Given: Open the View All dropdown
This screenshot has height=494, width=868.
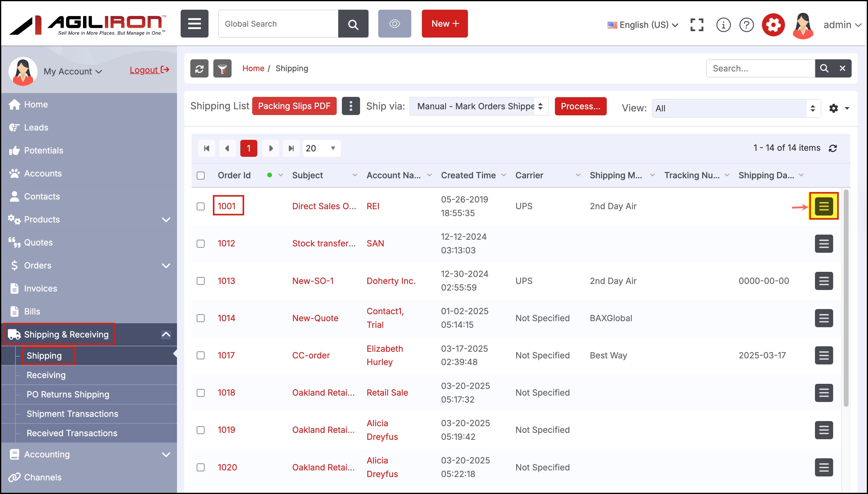Looking at the screenshot, I should (736, 108).
